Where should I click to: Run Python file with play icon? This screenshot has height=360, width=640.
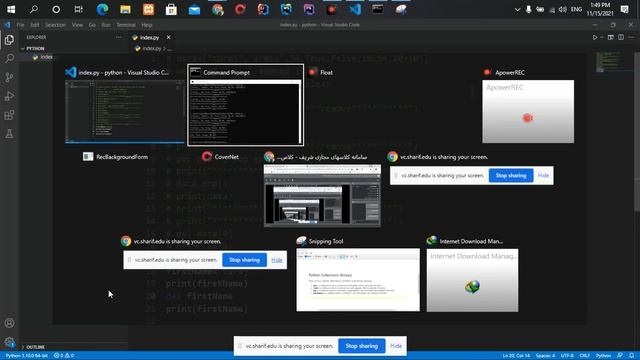pyautogui.click(x=595, y=37)
